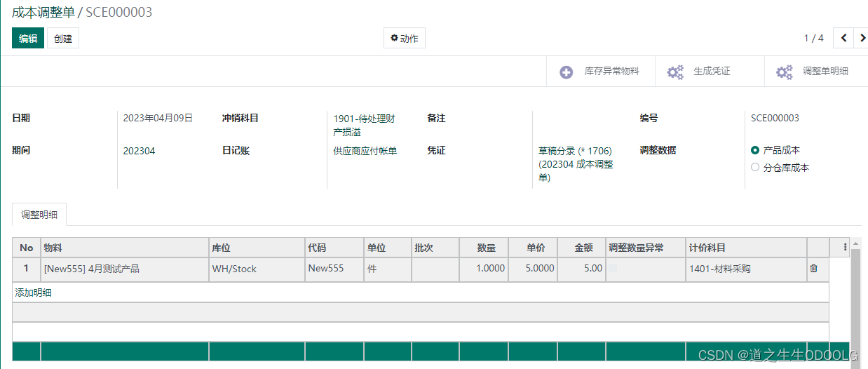
Task: Sort by 计价科目 column header
Action: [x=746, y=248]
